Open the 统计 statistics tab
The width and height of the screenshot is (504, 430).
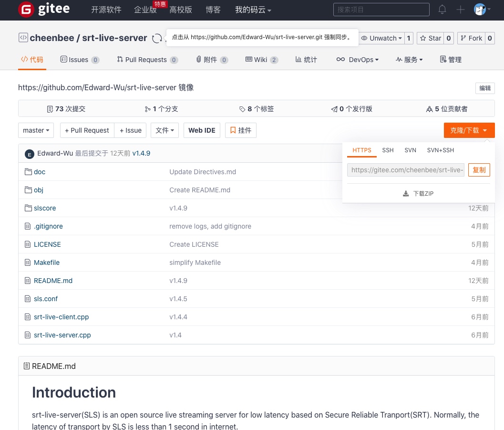pos(306,60)
